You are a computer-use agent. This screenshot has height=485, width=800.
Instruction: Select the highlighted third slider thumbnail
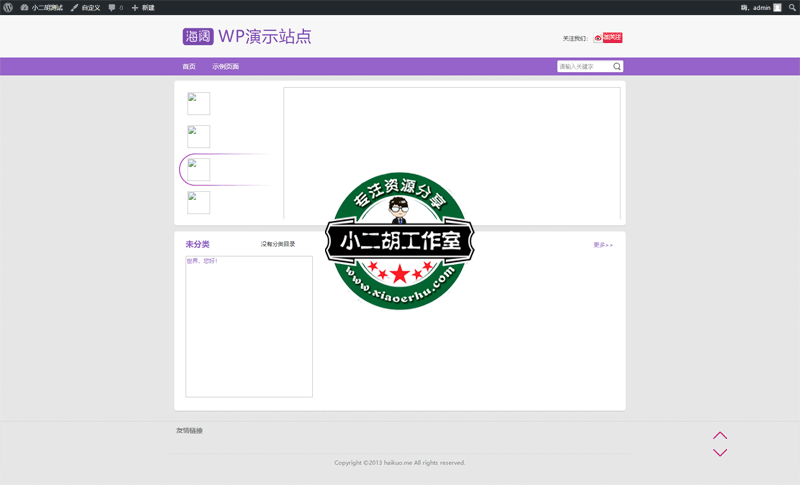point(199,170)
